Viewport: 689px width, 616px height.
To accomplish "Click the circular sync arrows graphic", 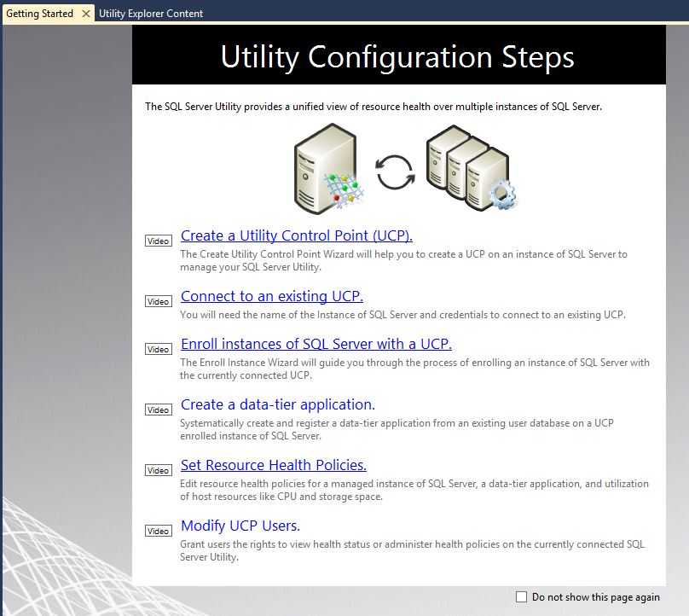I will pyautogui.click(x=395, y=172).
